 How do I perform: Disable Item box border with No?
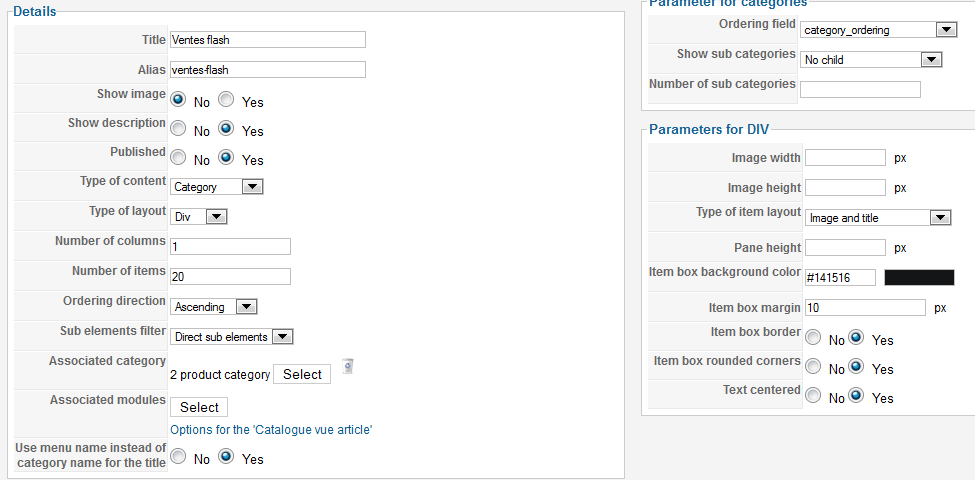[813, 338]
